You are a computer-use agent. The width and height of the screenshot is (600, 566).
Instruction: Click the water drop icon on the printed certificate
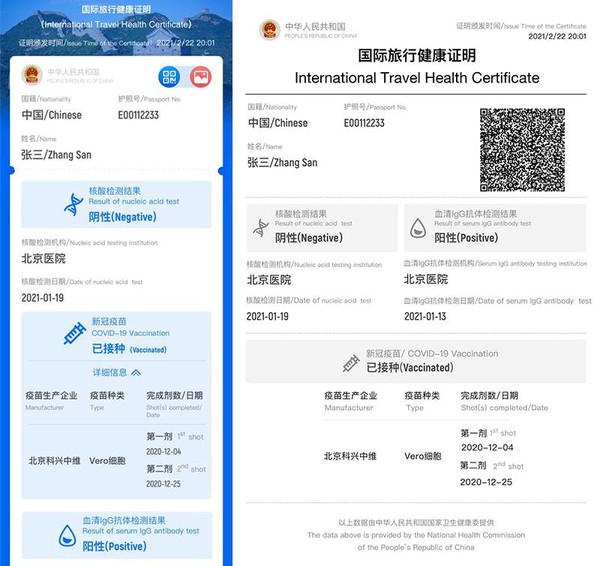pyautogui.click(x=417, y=229)
